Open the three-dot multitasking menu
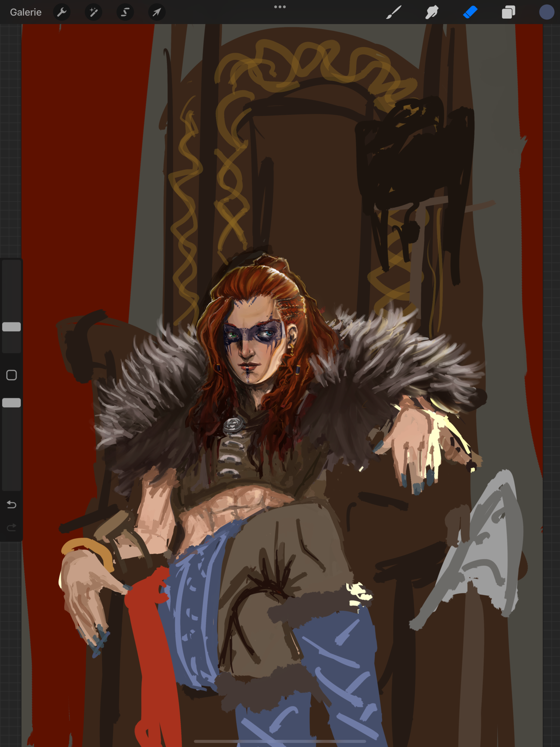560x747 pixels. [280, 7]
